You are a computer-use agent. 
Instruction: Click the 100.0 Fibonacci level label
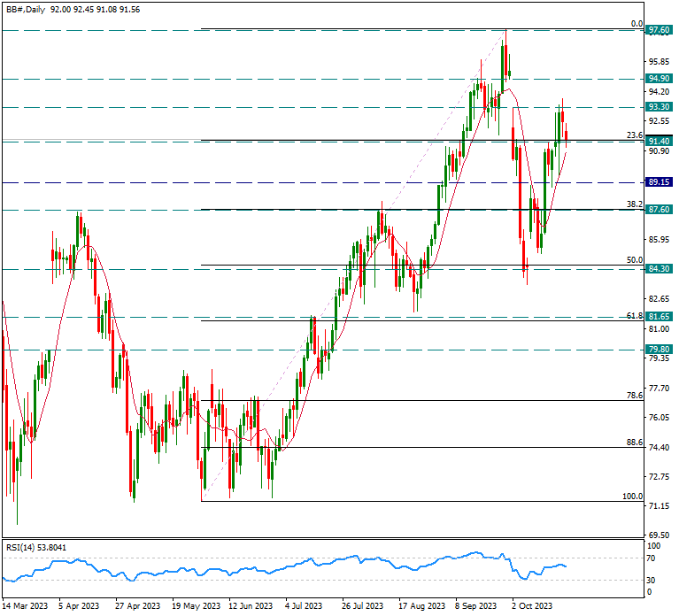point(633,497)
